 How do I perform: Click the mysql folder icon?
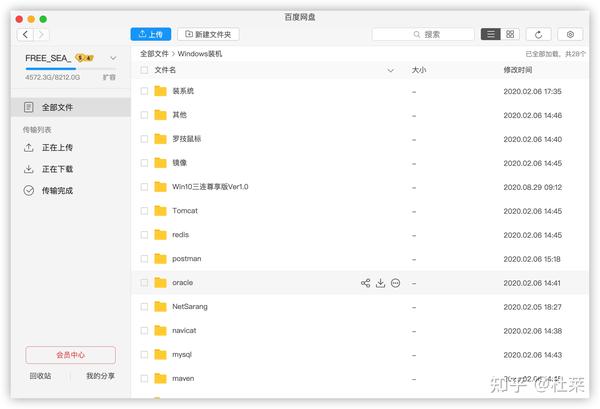tap(160, 355)
